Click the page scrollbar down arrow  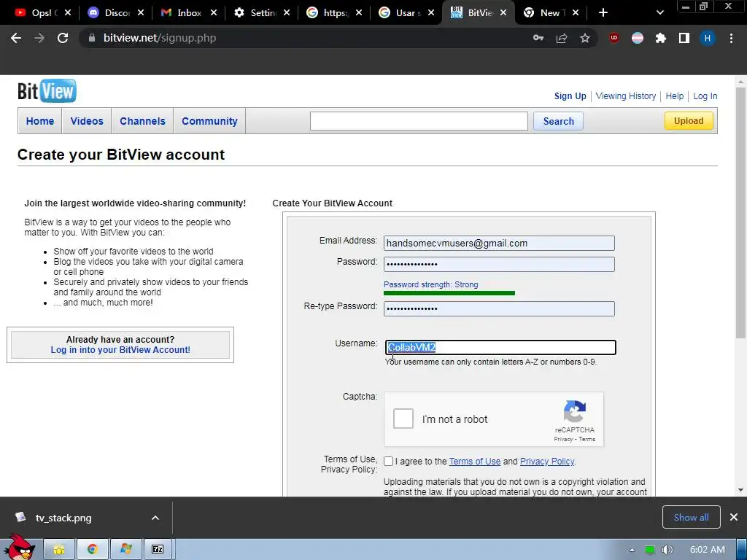(740, 490)
